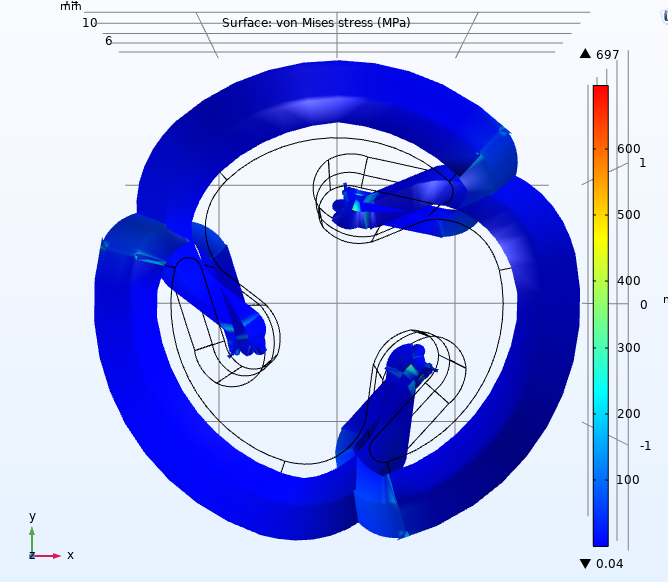Viewport: 668px width, 582px height.
Task: Click the blue bottom end of the color legend
Action: pyautogui.click(x=600, y=538)
